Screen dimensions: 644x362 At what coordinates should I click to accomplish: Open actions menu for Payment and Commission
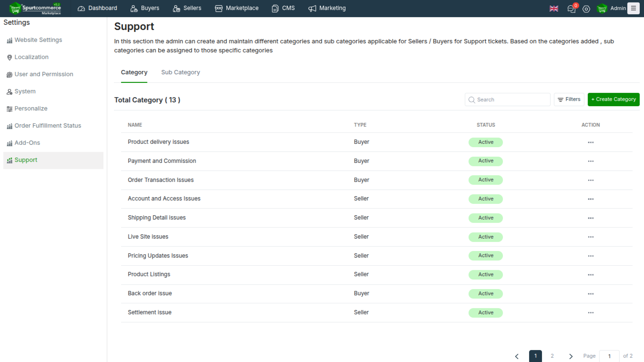click(x=591, y=161)
